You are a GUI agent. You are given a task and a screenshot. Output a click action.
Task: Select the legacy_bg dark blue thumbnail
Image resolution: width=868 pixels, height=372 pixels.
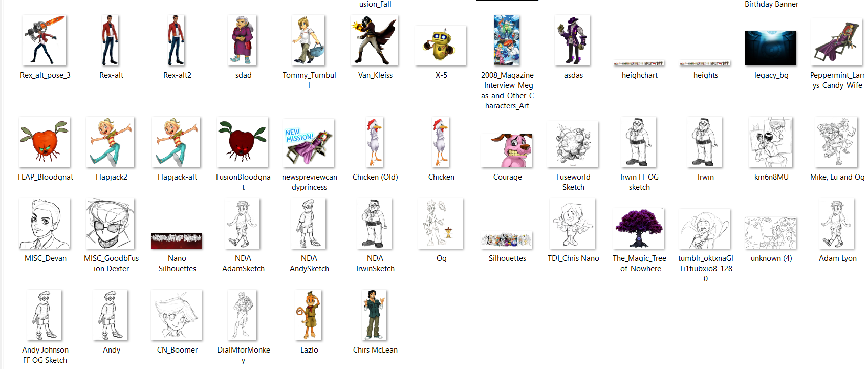coord(771,48)
